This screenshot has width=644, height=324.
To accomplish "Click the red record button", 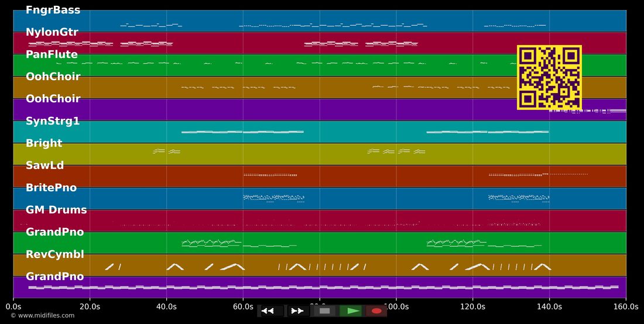I will click(376, 311).
